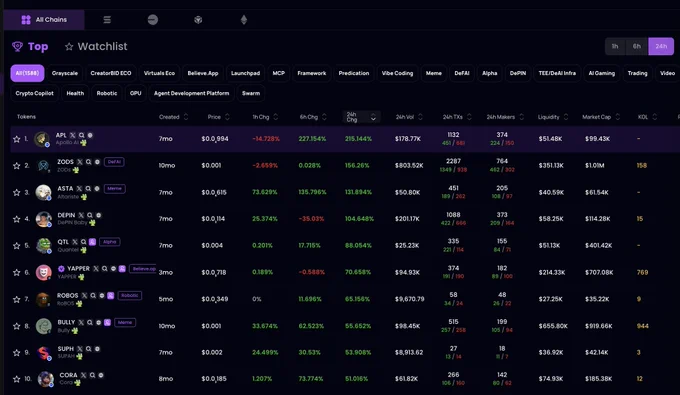This screenshot has height=395, width=680.
Task: Click the QTL frog avatar
Action: point(43,245)
